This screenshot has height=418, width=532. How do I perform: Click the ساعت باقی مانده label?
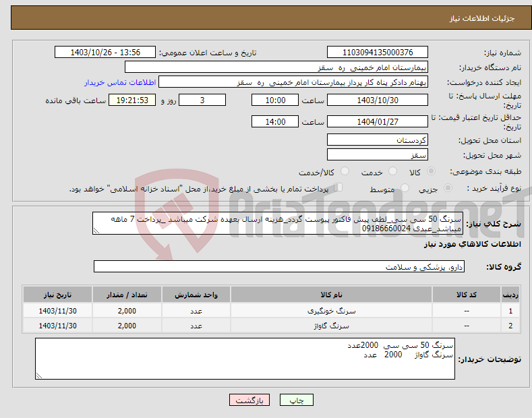pyautogui.click(x=76, y=100)
